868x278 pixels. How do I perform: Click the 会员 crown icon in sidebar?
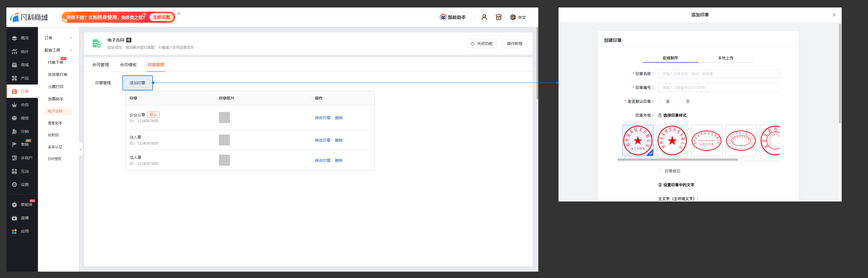pos(14,105)
